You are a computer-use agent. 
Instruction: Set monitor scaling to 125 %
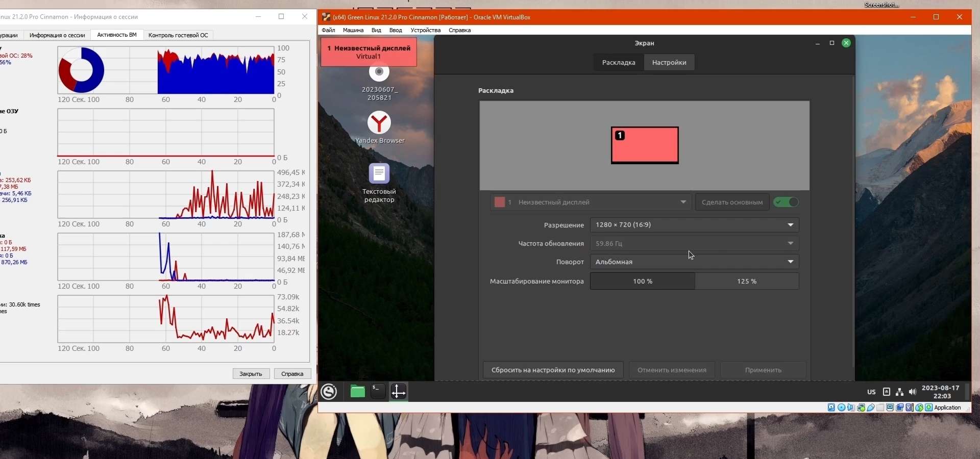[747, 281]
